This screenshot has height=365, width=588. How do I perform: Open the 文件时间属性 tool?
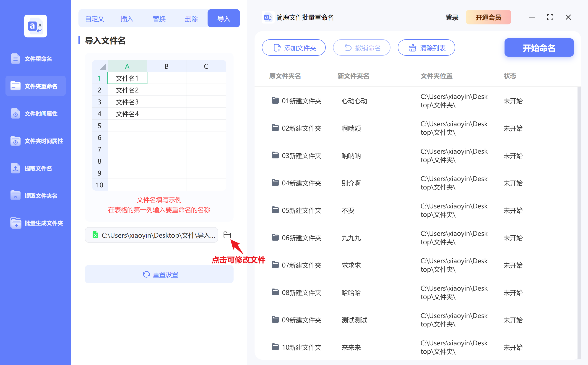(35, 113)
